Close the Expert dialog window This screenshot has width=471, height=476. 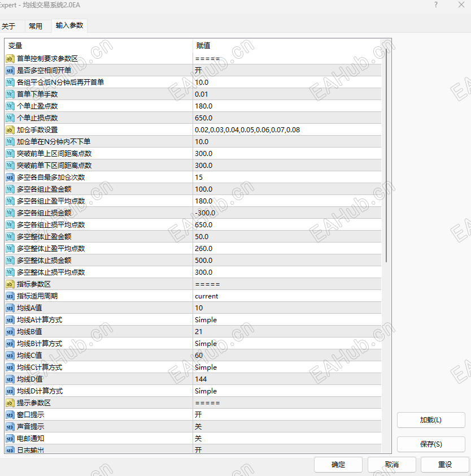[x=461, y=5]
